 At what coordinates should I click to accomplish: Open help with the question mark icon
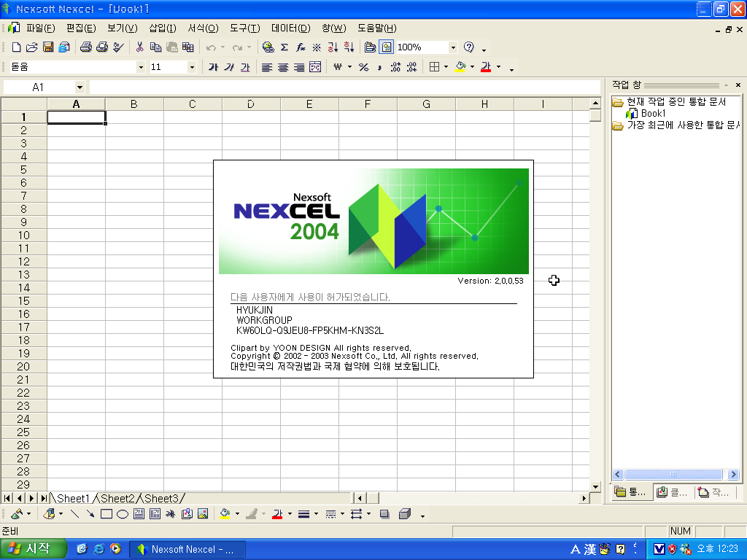click(469, 47)
